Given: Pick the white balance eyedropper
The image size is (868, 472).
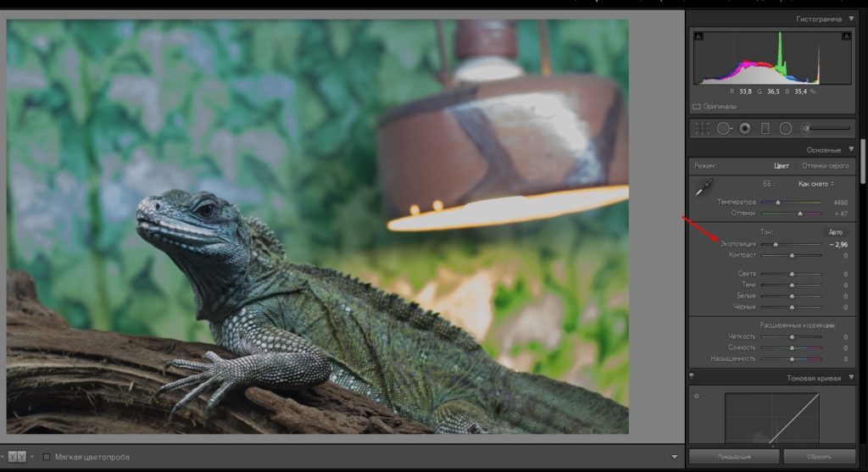Looking at the screenshot, I should 703,189.
